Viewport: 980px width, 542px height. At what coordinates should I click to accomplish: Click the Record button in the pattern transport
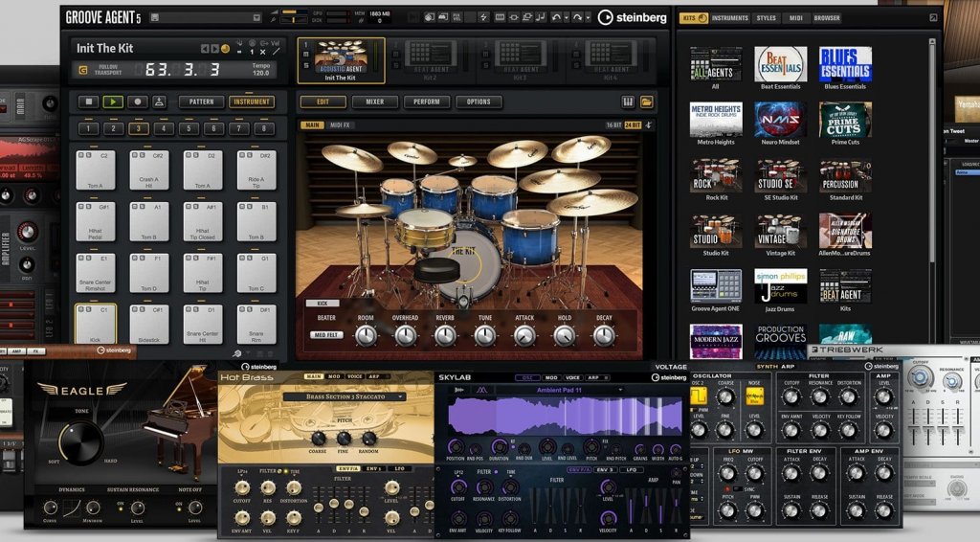[137, 102]
